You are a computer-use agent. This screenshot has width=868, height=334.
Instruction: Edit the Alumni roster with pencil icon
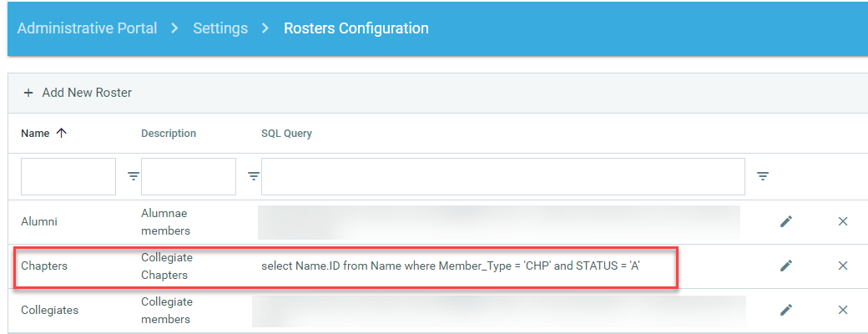[x=785, y=221]
